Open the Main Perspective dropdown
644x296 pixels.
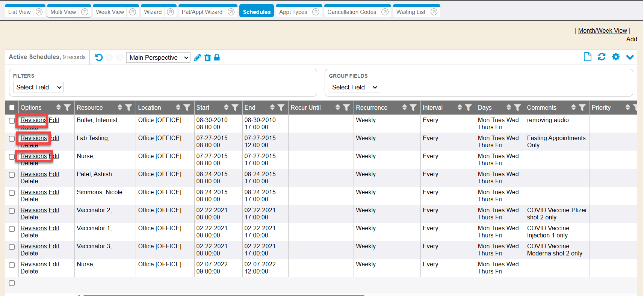pyautogui.click(x=158, y=57)
